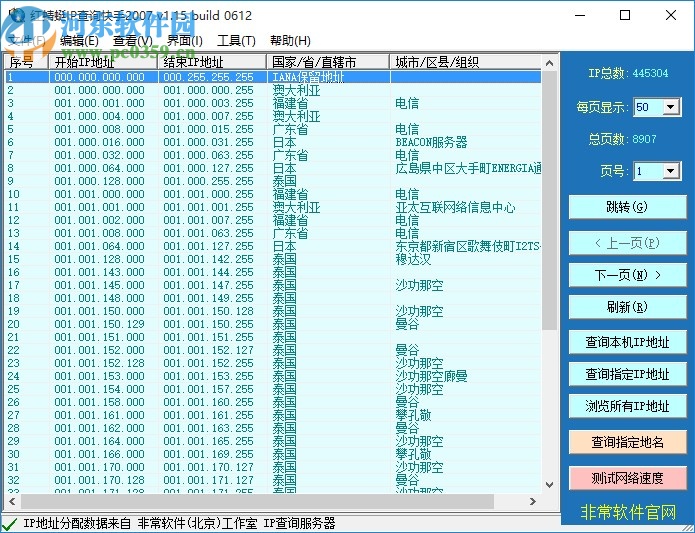The height and width of the screenshot is (533, 695).
Task: Click 查询本机IP地址 button
Action: coord(627,342)
